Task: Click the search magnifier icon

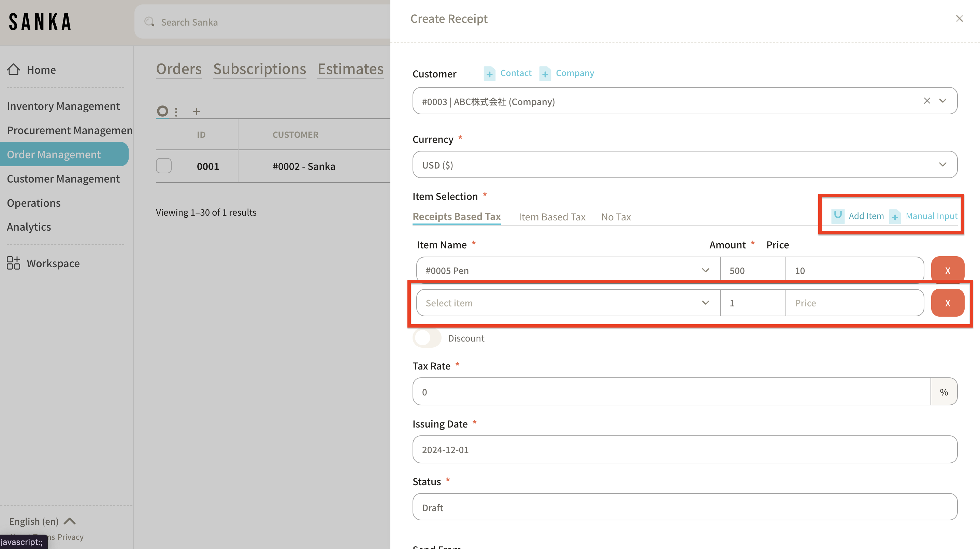Action: click(149, 22)
